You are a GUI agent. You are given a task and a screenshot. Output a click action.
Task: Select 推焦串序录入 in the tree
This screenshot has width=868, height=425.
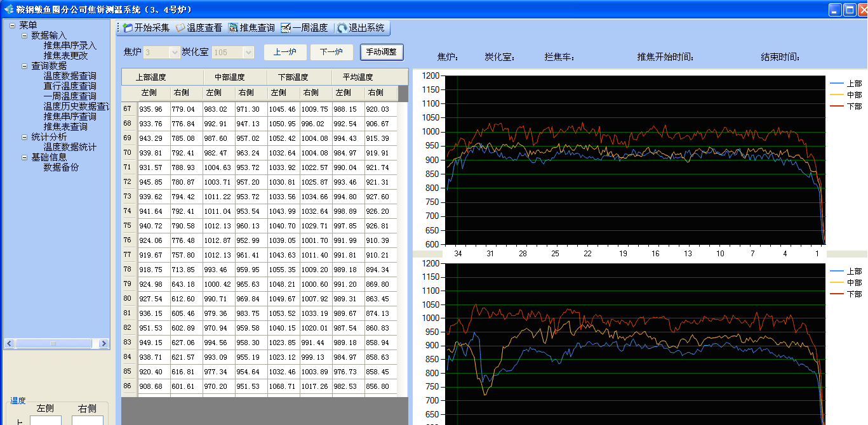tap(70, 46)
